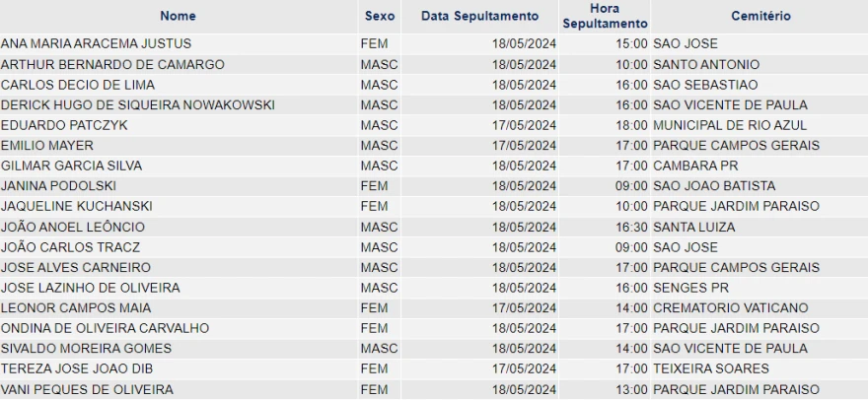Screen dimensions: 868x400
Task: Click the Data Sepultamento column header
Action: pos(479,16)
